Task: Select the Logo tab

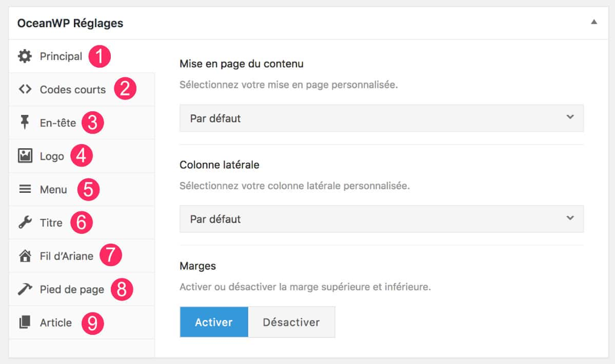Action: (82, 156)
